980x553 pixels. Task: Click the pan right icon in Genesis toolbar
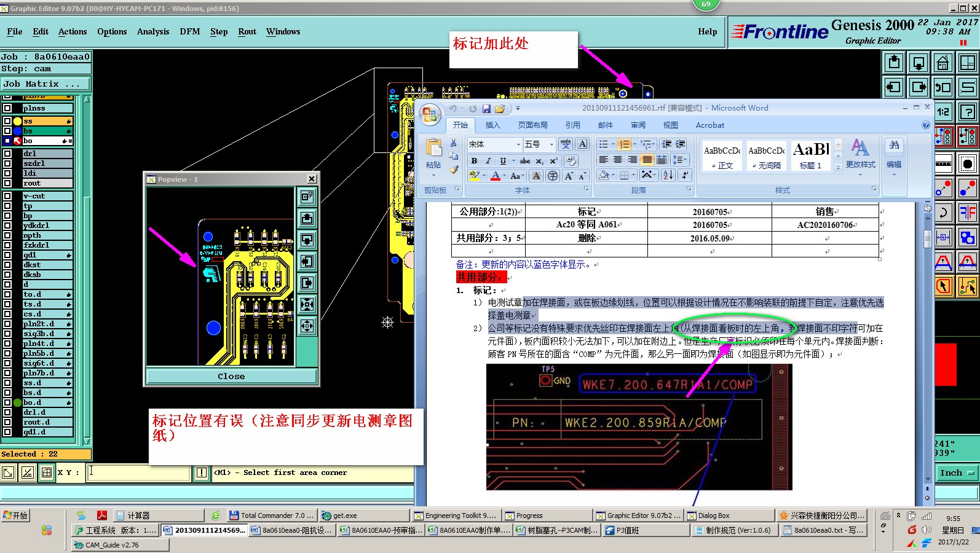pyautogui.click(x=919, y=87)
